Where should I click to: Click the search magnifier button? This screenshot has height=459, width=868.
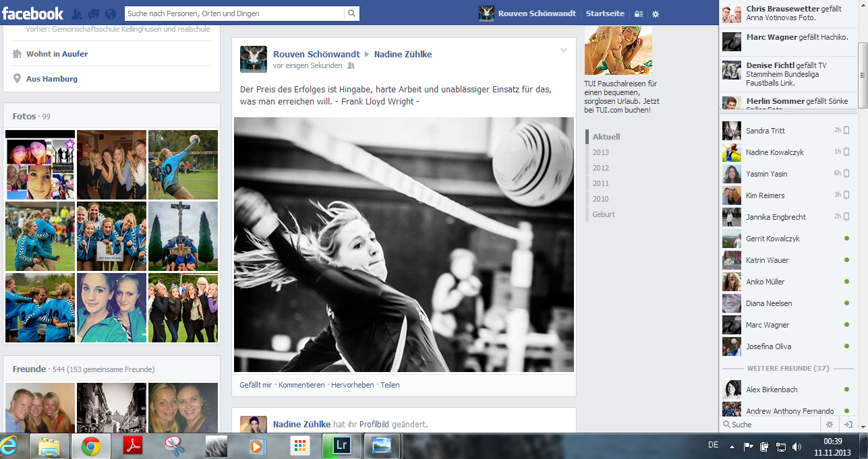coord(351,13)
